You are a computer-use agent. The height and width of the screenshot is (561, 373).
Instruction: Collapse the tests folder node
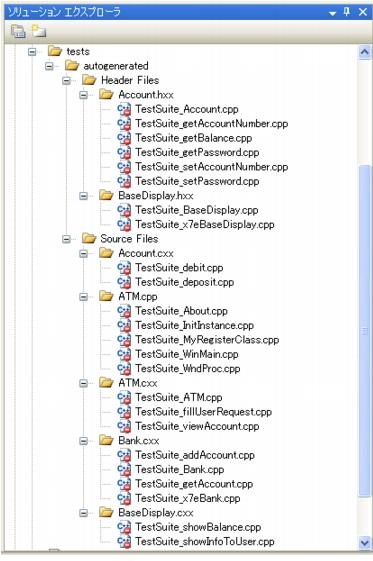pyautogui.click(x=32, y=52)
